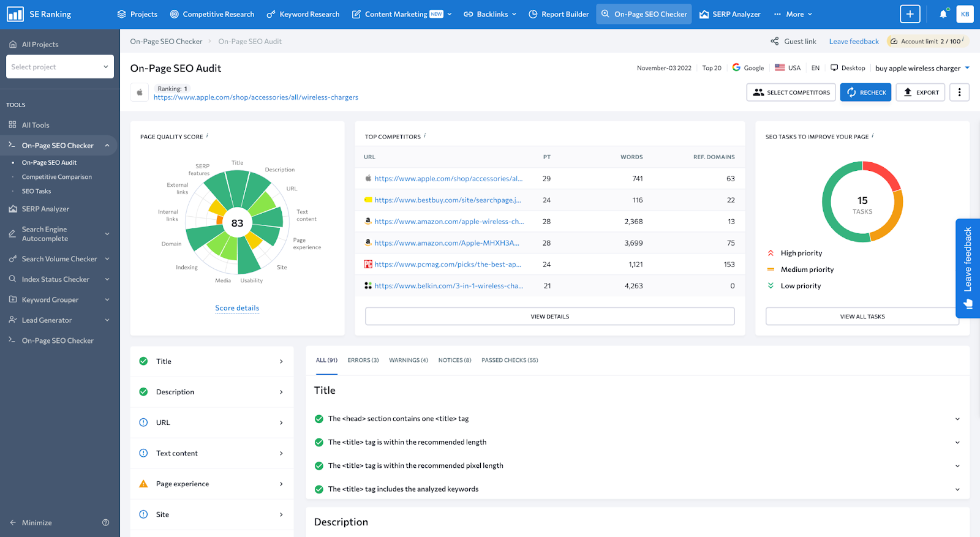This screenshot has height=537, width=980.
Task: Click the Guest link share icon
Action: click(775, 42)
